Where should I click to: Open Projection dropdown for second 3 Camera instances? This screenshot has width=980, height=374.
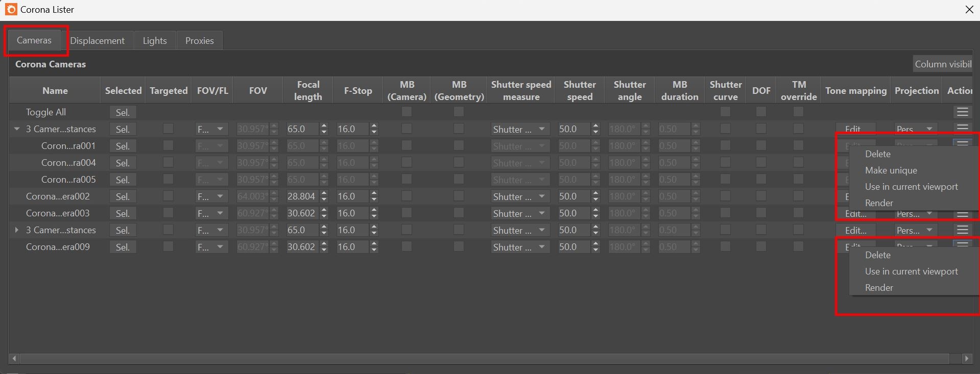click(x=917, y=230)
